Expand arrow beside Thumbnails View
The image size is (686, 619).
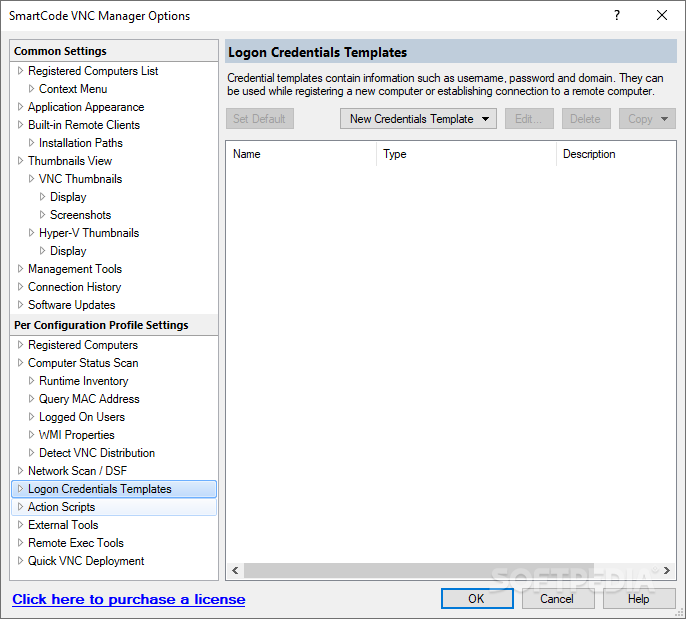[x=20, y=160]
